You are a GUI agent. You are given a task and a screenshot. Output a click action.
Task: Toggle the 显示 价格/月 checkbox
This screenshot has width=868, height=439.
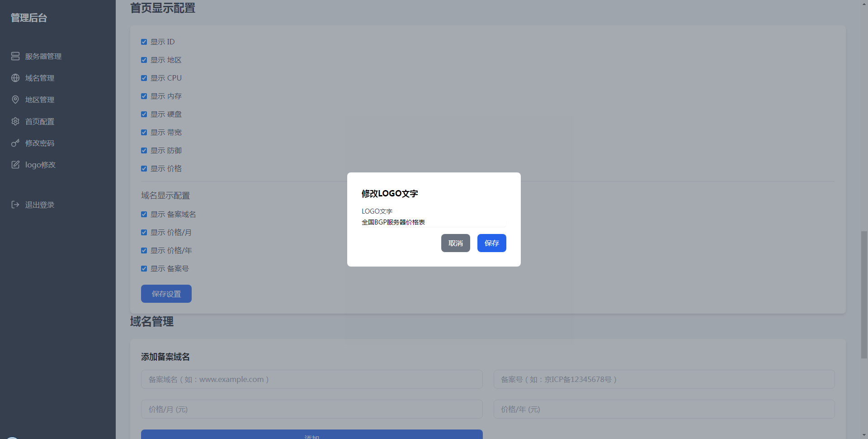coord(144,233)
